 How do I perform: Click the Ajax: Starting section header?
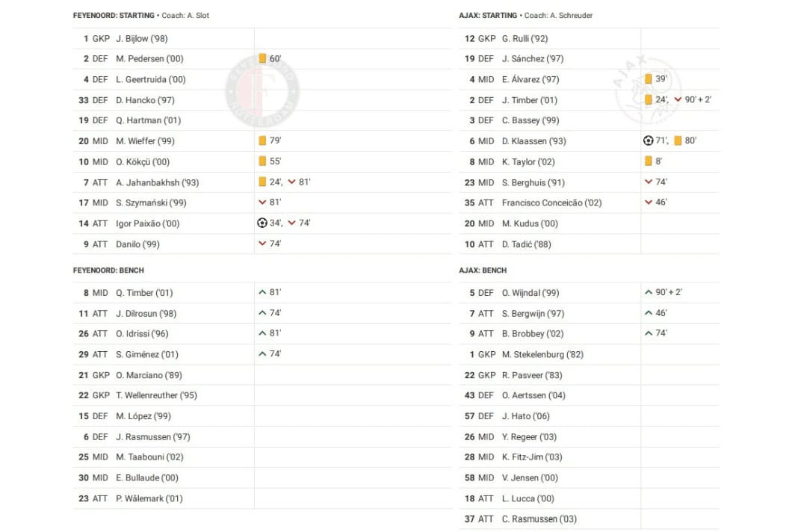[488, 16]
